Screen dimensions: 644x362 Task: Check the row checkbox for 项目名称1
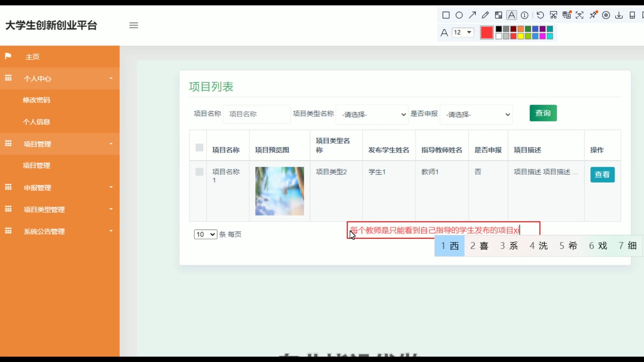click(199, 172)
